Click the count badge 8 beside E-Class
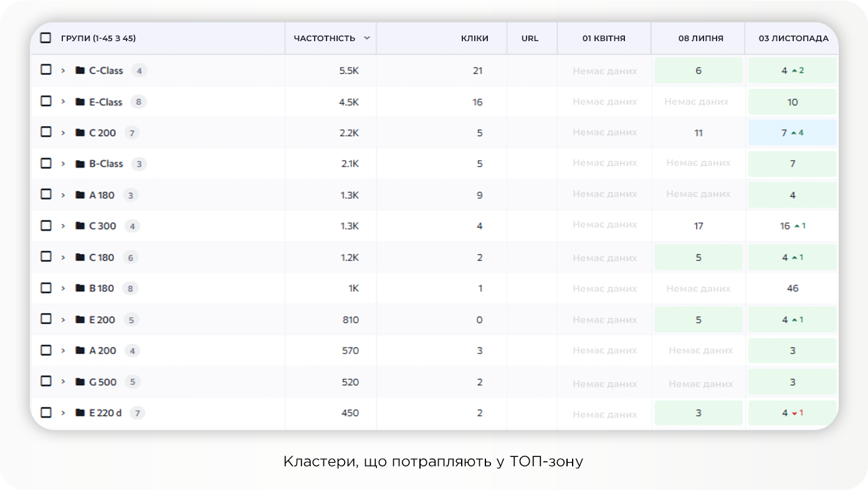This screenshot has width=868, height=490. 138,102
